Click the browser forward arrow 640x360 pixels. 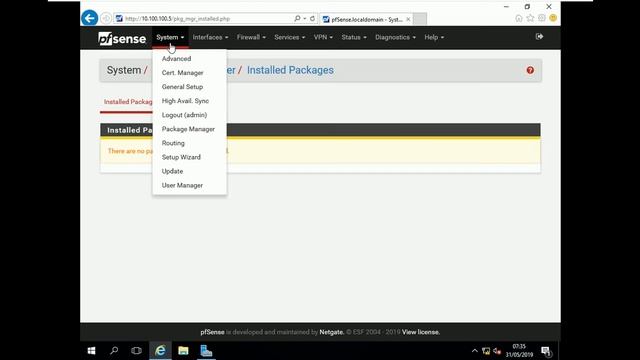click(x=106, y=18)
